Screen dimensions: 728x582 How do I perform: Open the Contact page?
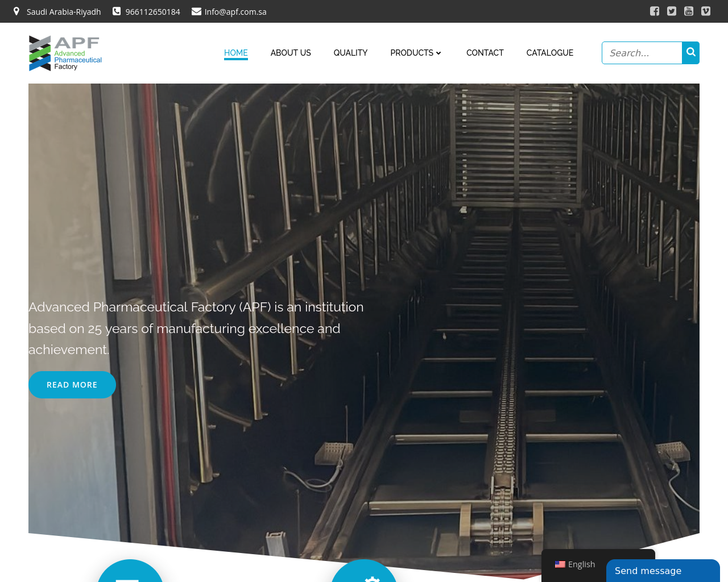tap(485, 53)
